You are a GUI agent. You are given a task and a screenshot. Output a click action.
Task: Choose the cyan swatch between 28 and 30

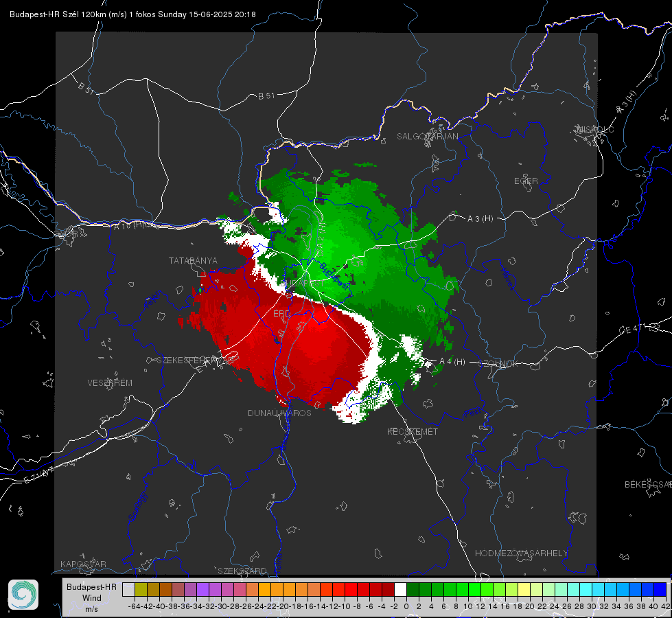click(x=586, y=589)
